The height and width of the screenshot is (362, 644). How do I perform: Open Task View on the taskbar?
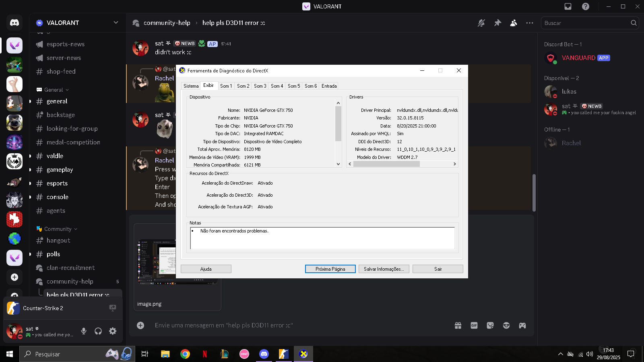[145, 354]
